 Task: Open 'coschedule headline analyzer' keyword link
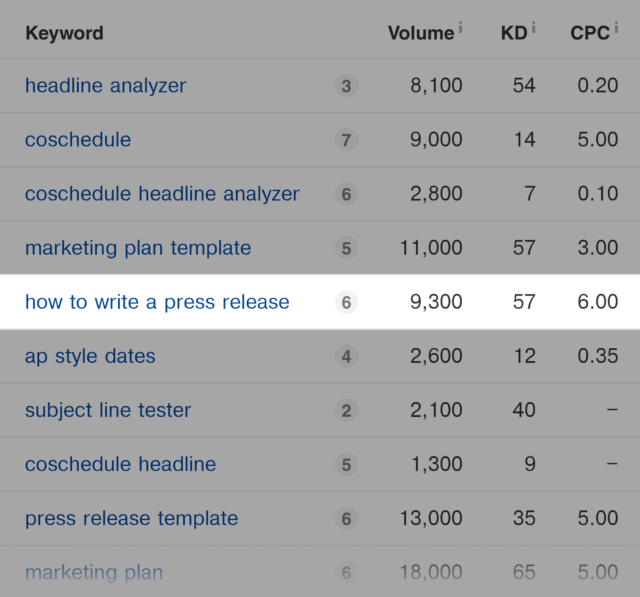[x=162, y=194]
